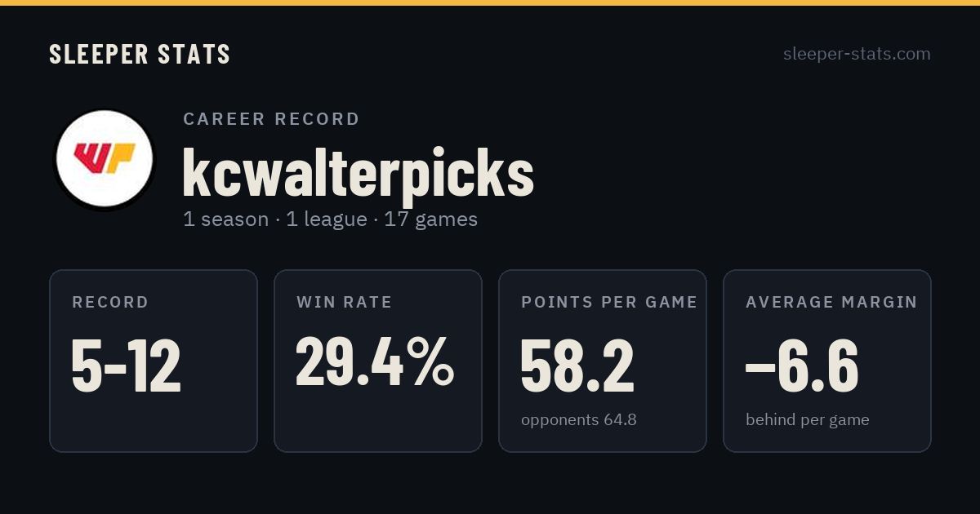This screenshot has height=514, width=980.
Task: Open the Record stat card
Action: tap(154, 361)
